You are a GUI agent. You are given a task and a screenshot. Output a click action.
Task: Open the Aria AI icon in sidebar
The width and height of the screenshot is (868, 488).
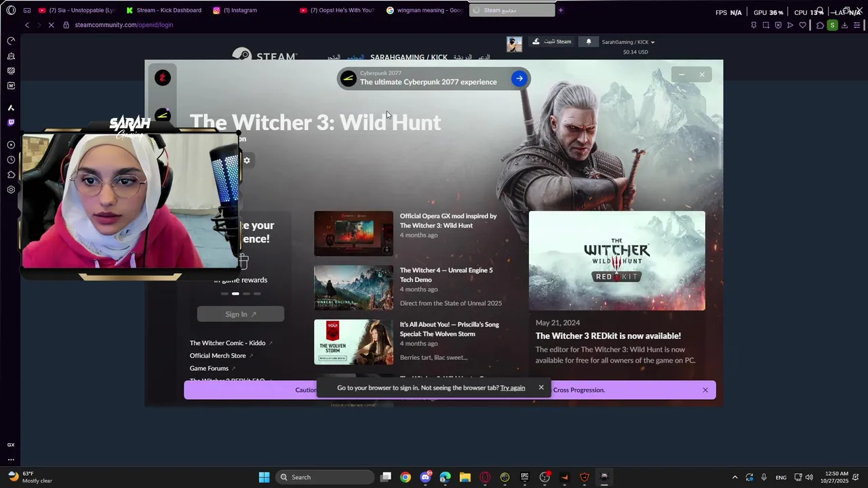click(11, 108)
